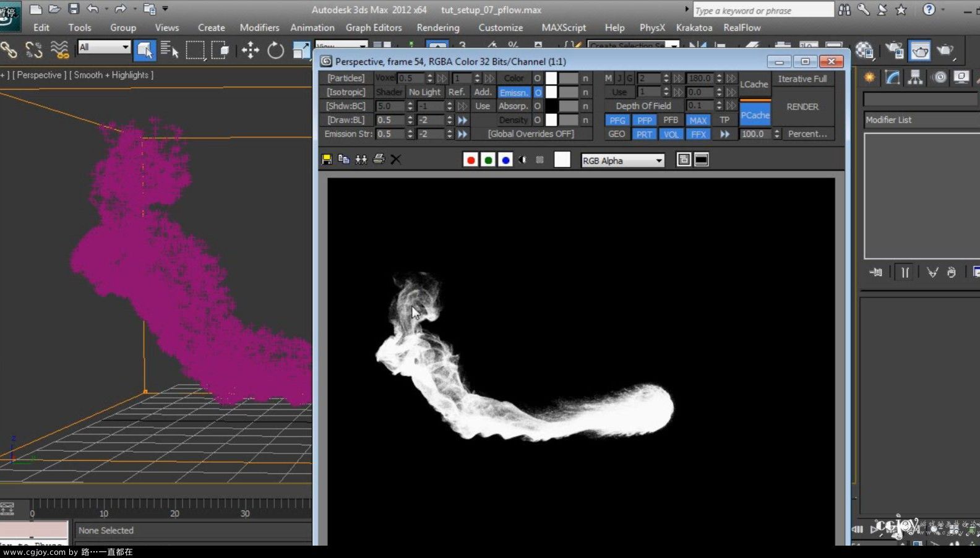Viewport: 980px width, 558px height.
Task: Select the Link tool (Select and Link)
Action: click(9, 50)
